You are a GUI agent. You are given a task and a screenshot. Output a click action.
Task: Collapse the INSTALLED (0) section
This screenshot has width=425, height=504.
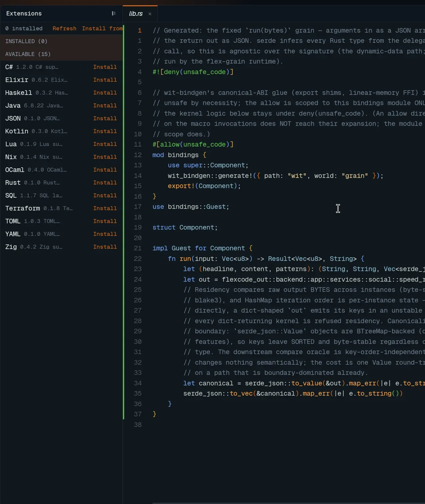[x=61, y=41]
